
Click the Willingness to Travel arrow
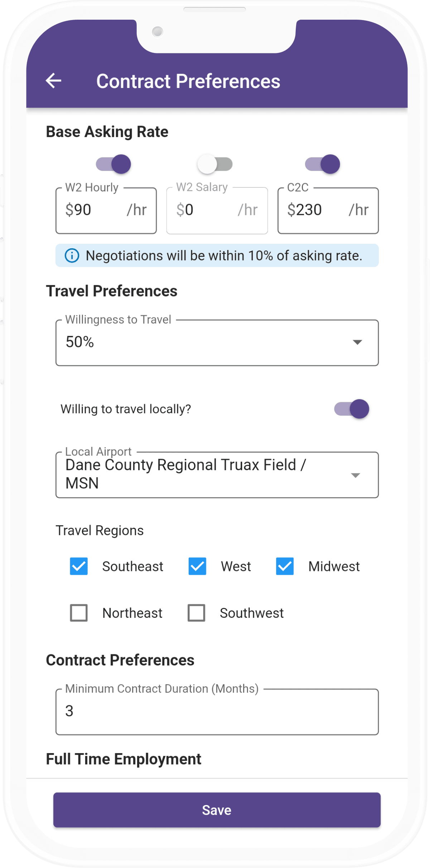[x=357, y=342]
